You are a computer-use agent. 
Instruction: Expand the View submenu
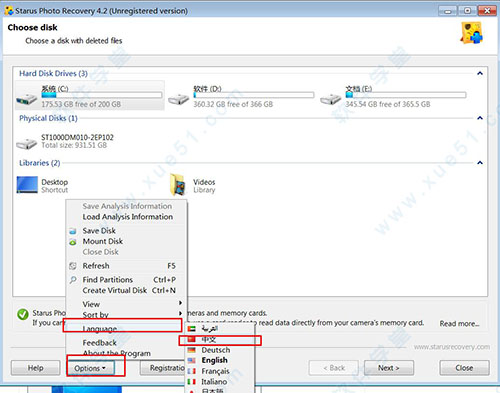point(127,304)
